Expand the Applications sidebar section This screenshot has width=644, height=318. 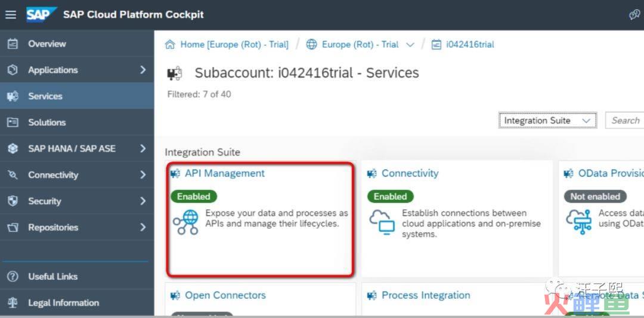[x=143, y=70]
